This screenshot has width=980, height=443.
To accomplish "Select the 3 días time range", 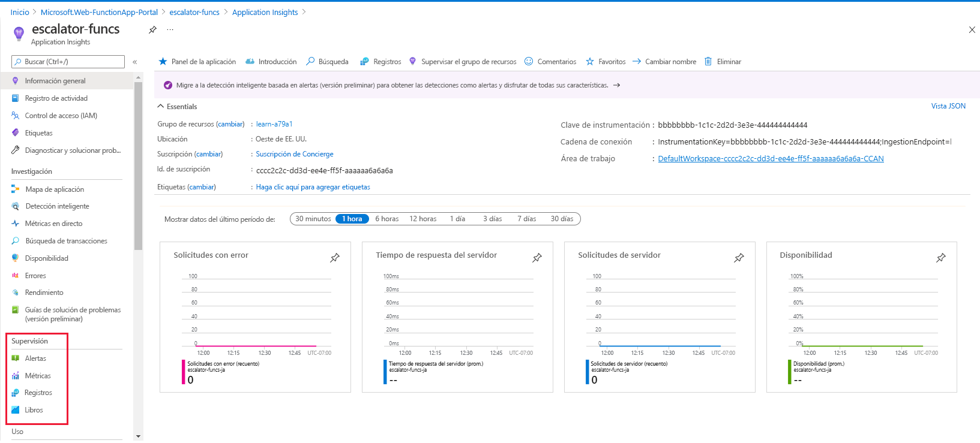I will [x=493, y=219].
